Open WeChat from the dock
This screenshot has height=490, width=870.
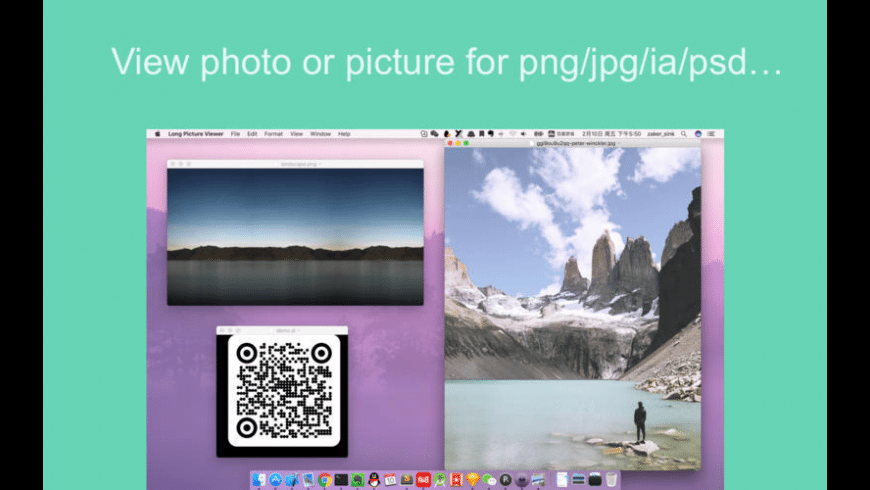(489, 479)
